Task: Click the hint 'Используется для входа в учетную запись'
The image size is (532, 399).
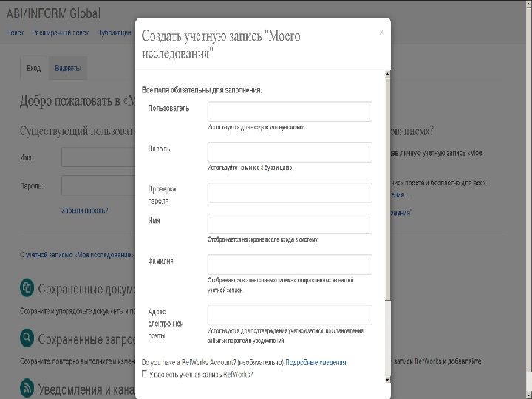Action: (x=256, y=127)
